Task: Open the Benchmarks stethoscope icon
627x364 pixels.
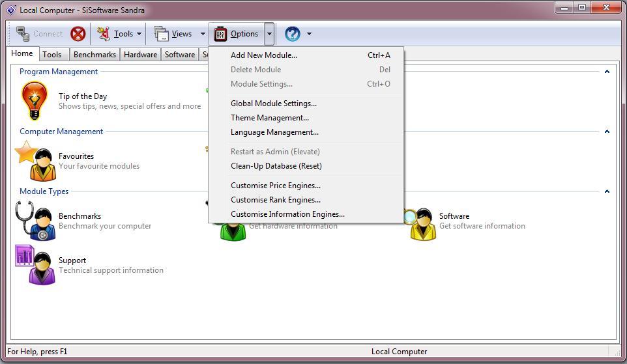Action: 35,221
